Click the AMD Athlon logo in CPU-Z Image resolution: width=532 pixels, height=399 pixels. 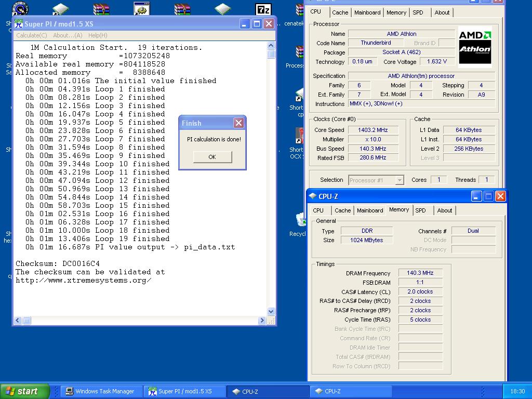click(x=475, y=47)
